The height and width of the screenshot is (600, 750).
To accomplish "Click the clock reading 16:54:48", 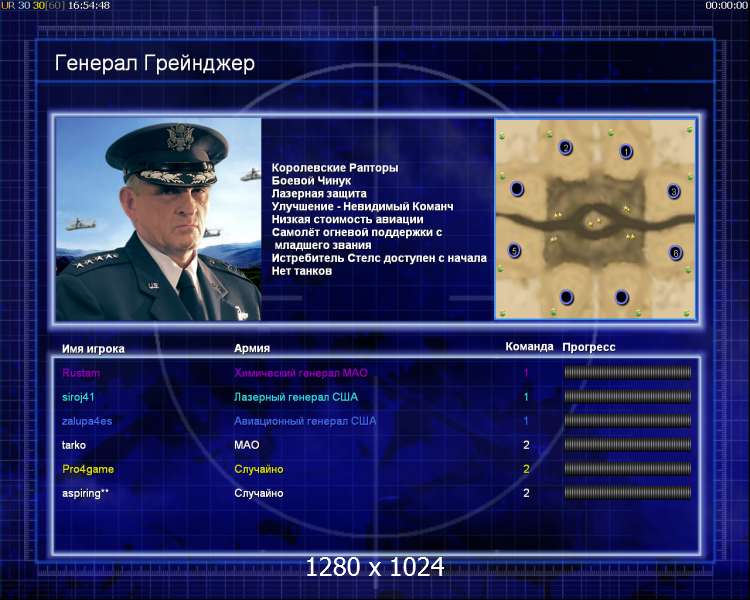I will [x=88, y=5].
